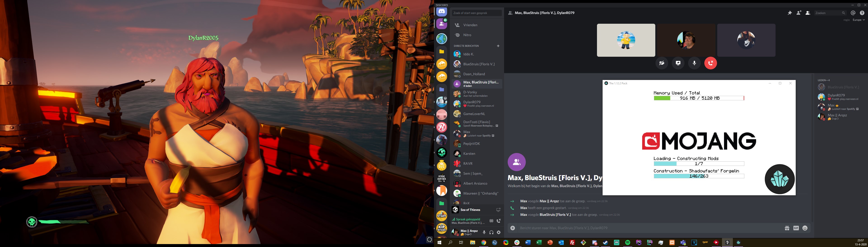Add friends to group DM icon
868x247 pixels.
point(799,13)
